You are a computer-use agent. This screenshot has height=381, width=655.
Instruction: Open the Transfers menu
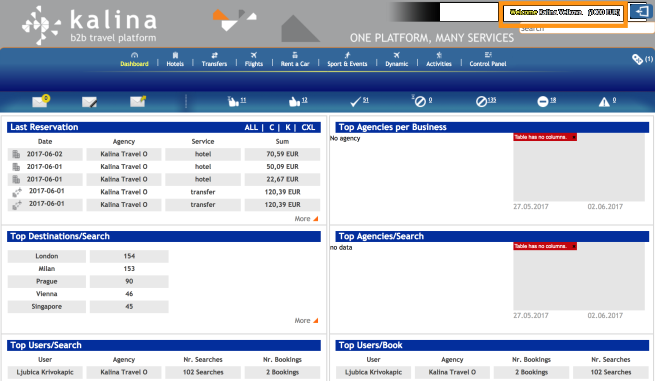(x=214, y=60)
